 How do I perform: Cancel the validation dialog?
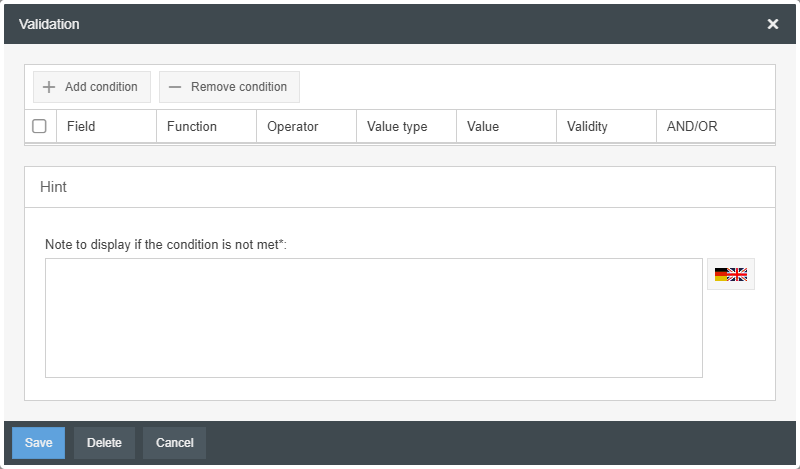[x=174, y=443]
